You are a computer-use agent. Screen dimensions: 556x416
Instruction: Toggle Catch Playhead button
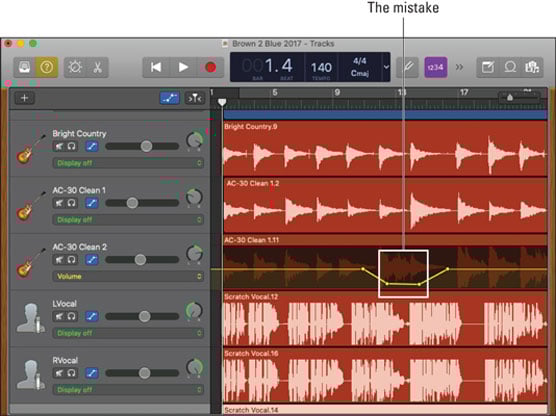(195, 98)
